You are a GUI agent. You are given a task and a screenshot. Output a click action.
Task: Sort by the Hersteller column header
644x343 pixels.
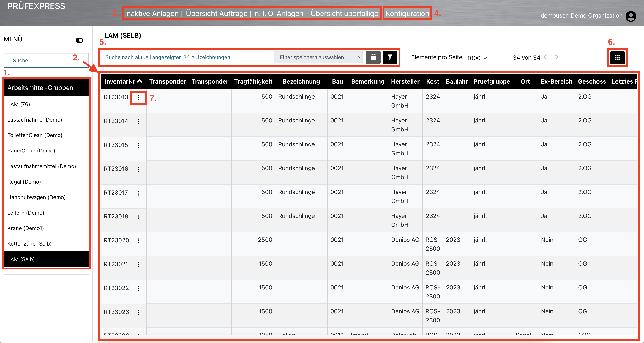pyautogui.click(x=405, y=81)
